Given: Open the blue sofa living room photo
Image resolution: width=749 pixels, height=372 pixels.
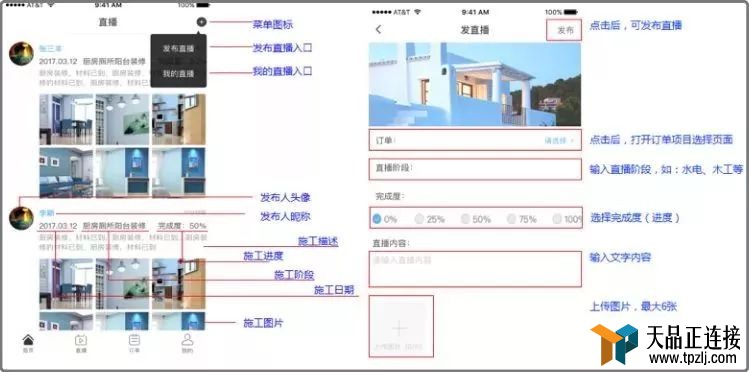Looking at the screenshot, I should 66,172.
